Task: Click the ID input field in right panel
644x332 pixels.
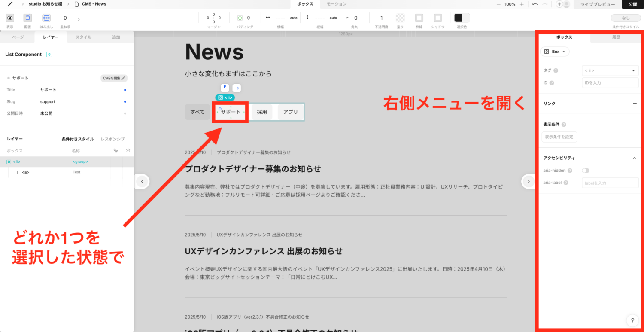Action: tap(610, 82)
